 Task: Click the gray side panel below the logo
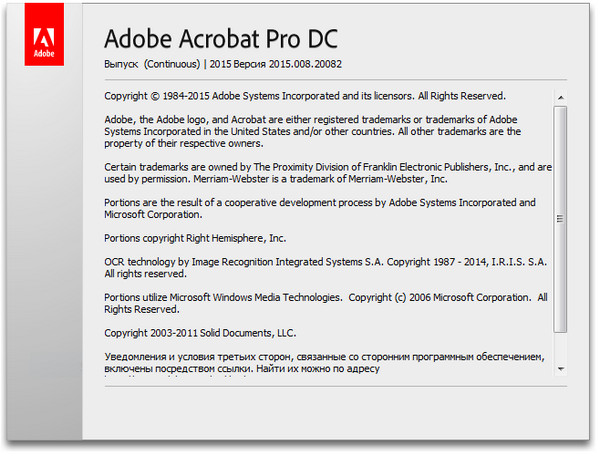pyautogui.click(x=43, y=250)
